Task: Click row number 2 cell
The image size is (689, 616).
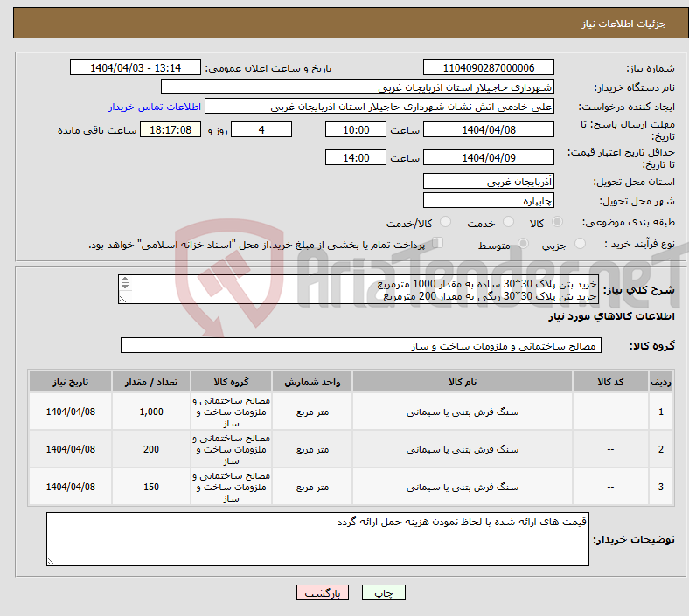Action: 660,449
